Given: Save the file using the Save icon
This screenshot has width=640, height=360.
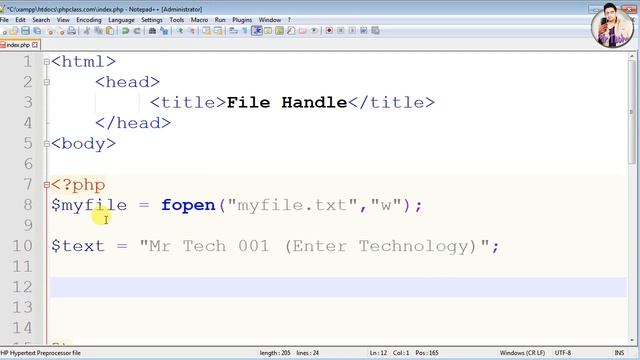Looking at the screenshot, I should click(x=25, y=31).
